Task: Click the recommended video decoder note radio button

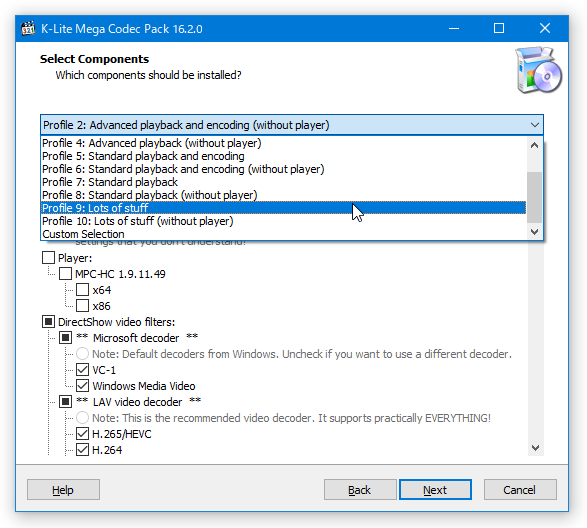Action: point(82,418)
